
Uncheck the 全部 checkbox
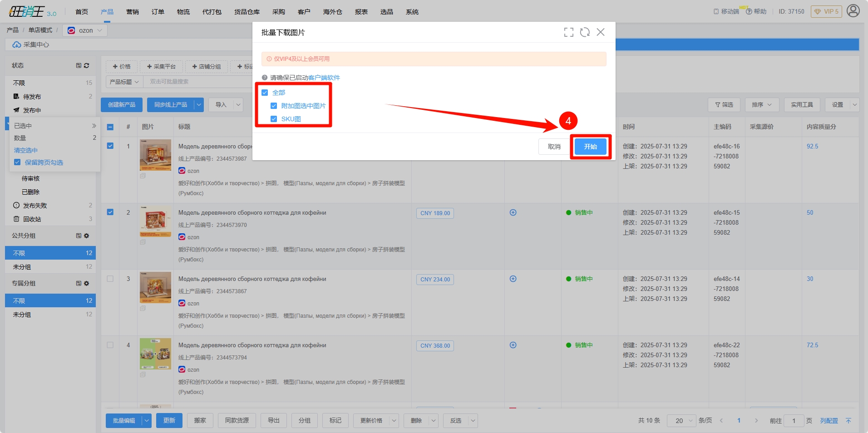[265, 93]
